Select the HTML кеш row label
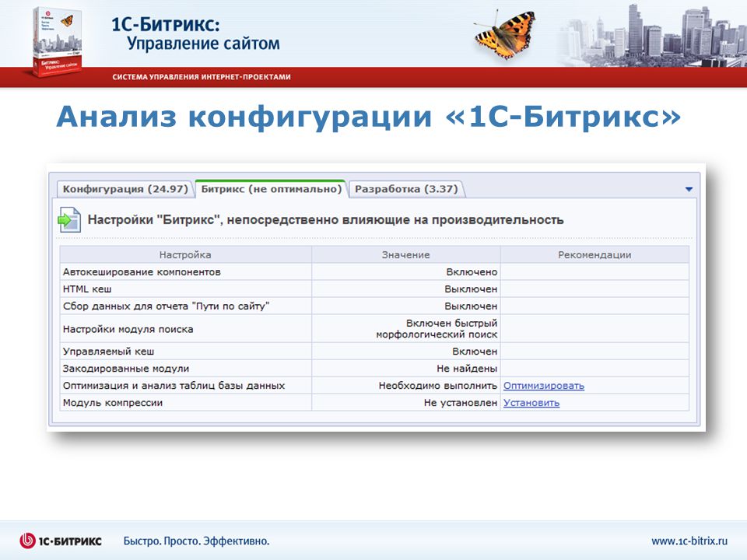 tap(87, 289)
